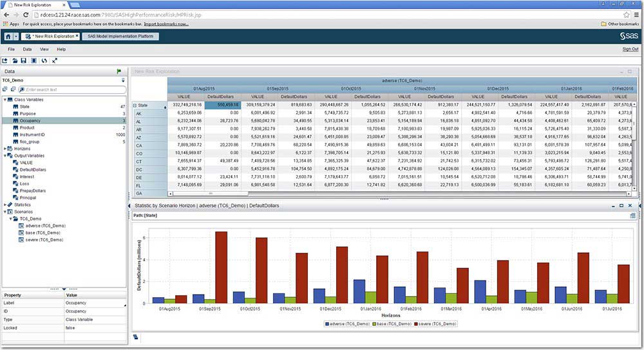
Task: Click the browser Reload button
Action: pyautogui.click(x=26, y=15)
